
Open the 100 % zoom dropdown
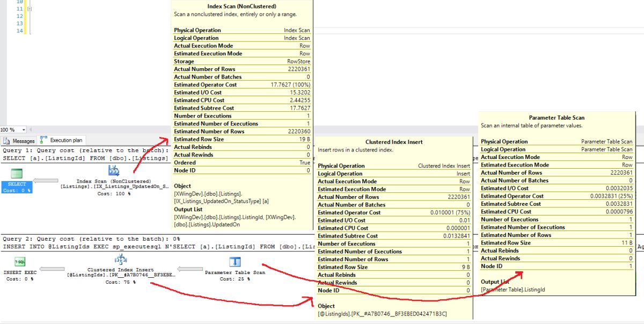[24, 130]
